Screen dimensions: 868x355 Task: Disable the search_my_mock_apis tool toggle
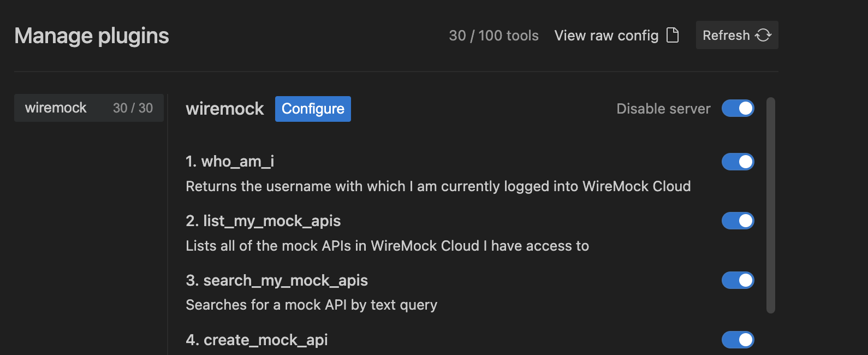pyautogui.click(x=738, y=280)
